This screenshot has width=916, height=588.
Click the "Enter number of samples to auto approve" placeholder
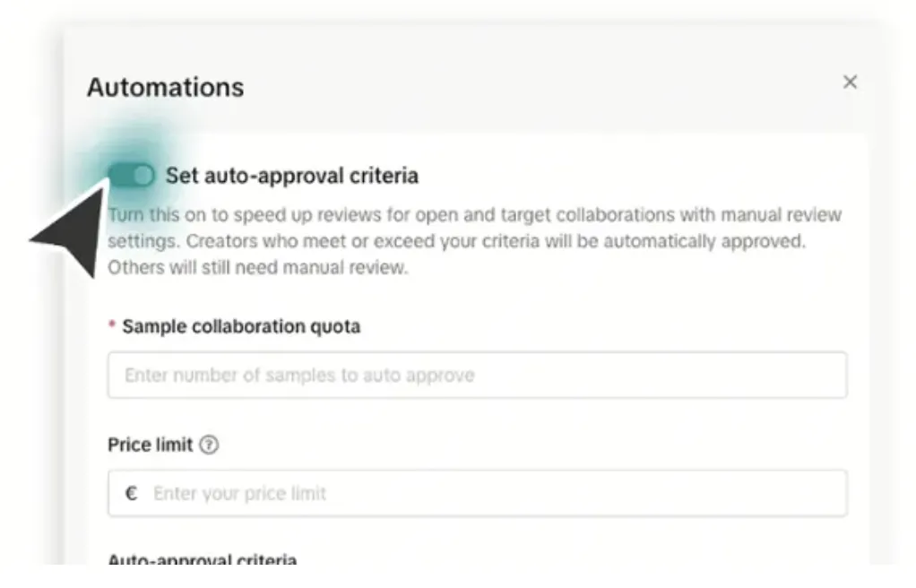[x=299, y=375]
